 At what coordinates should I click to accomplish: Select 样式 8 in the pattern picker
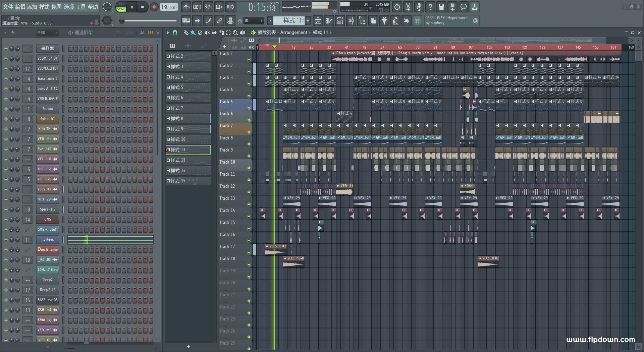pos(188,119)
